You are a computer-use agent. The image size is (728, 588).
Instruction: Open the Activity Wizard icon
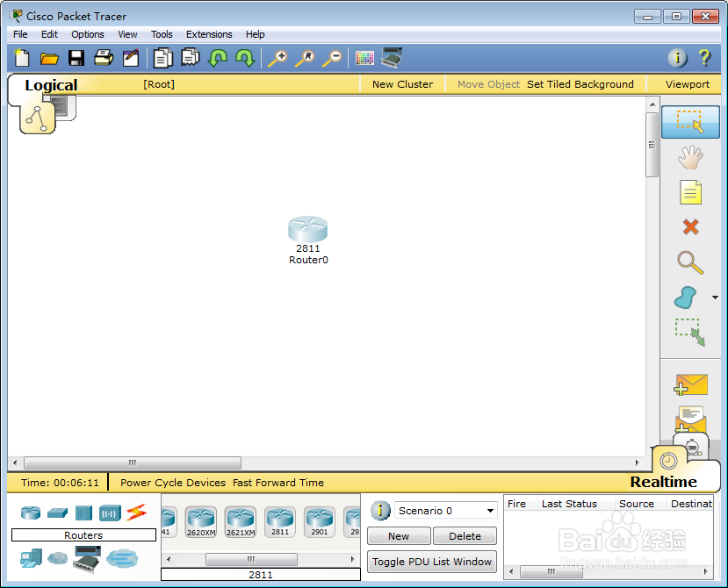point(131,58)
